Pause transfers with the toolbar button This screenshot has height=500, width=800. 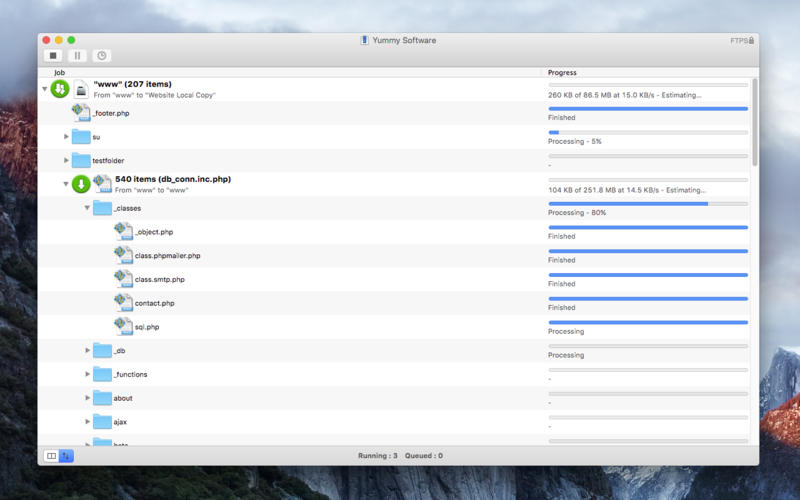tap(77, 56)
